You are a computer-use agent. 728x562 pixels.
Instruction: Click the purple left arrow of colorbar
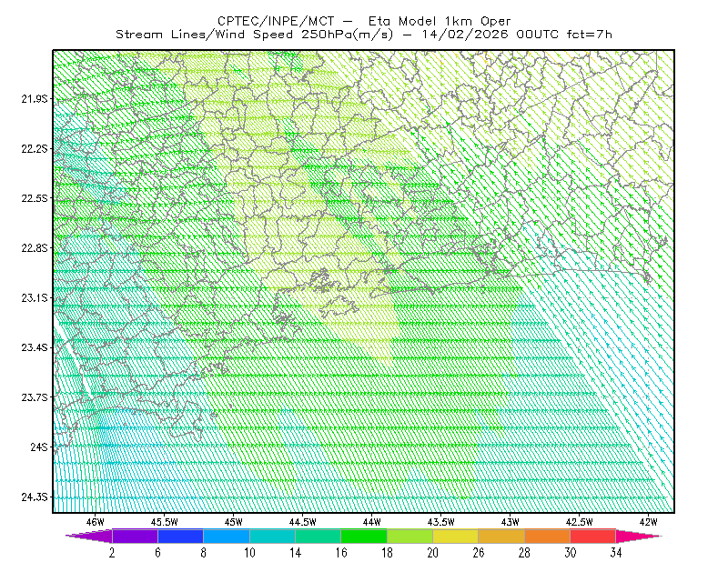click(88, 536)
